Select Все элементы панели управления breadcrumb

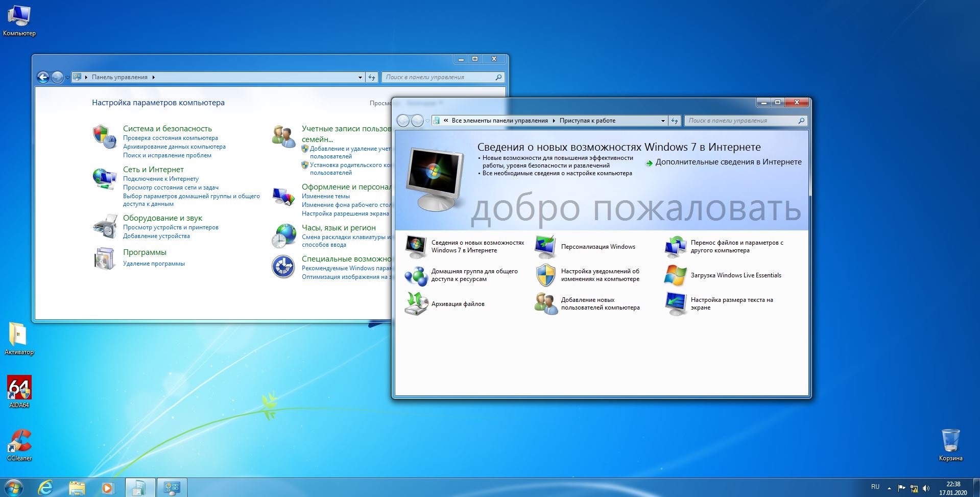[x=499, y=121]
